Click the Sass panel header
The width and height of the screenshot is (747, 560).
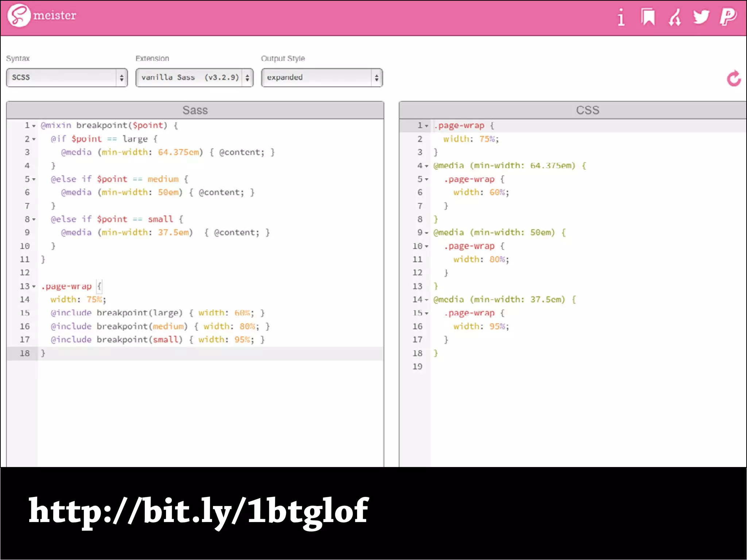(195, 110)
